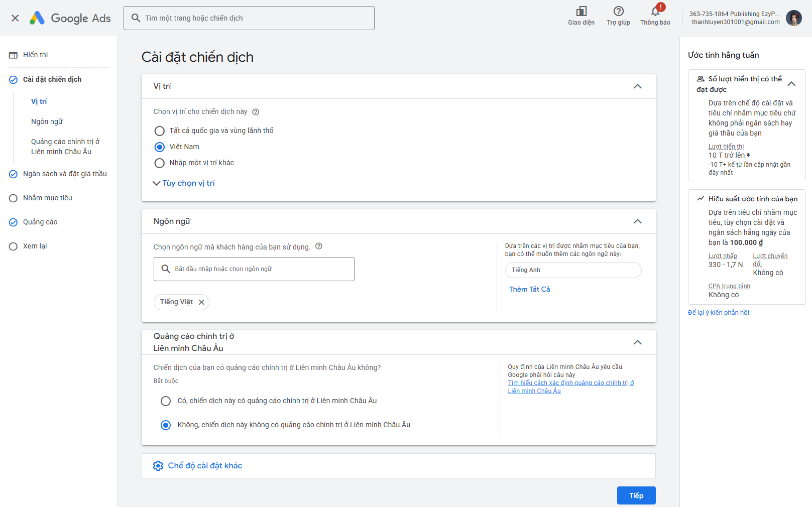Open the Xem lại review step

tap(35, 246)
